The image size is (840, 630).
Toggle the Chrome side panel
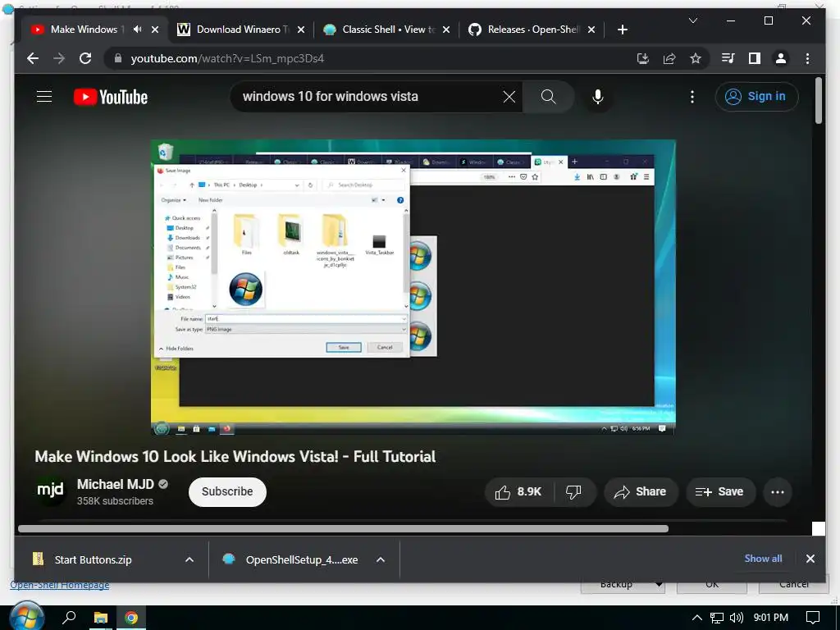tap(755, 58)
